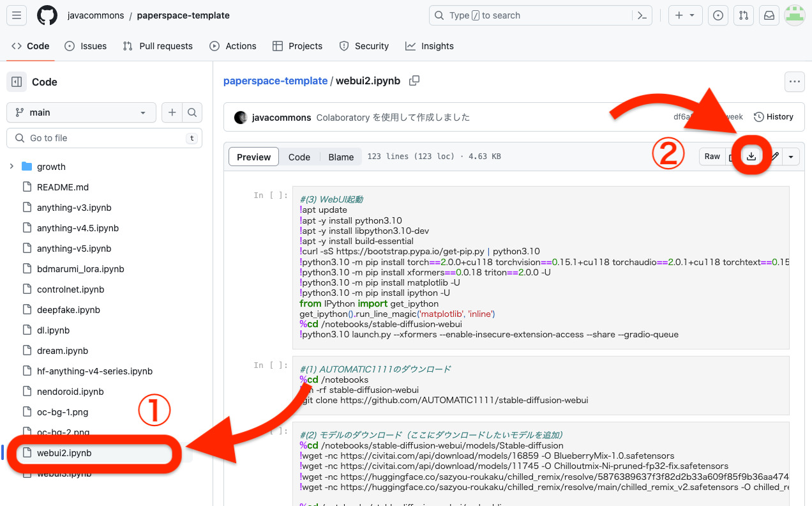Screen dimensions: 812x506
Task: Copy file path next to webui2.ipynb
Action: (414, 80)
